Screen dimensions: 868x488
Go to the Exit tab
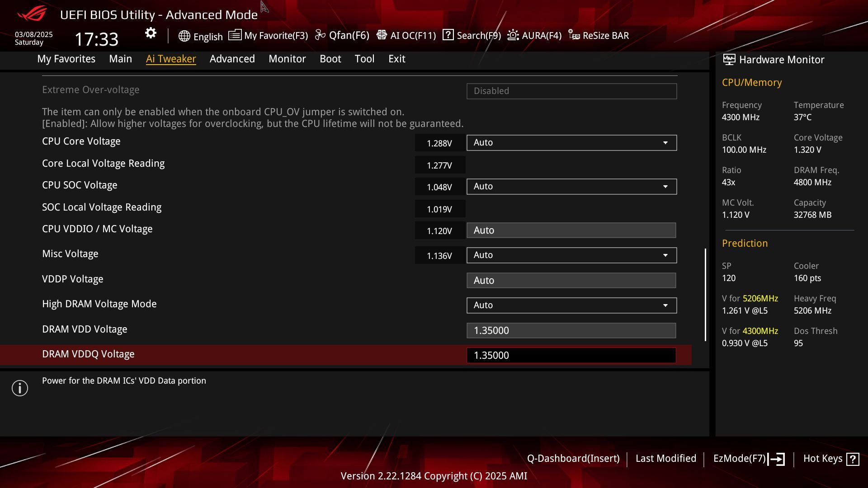point(397,59)
